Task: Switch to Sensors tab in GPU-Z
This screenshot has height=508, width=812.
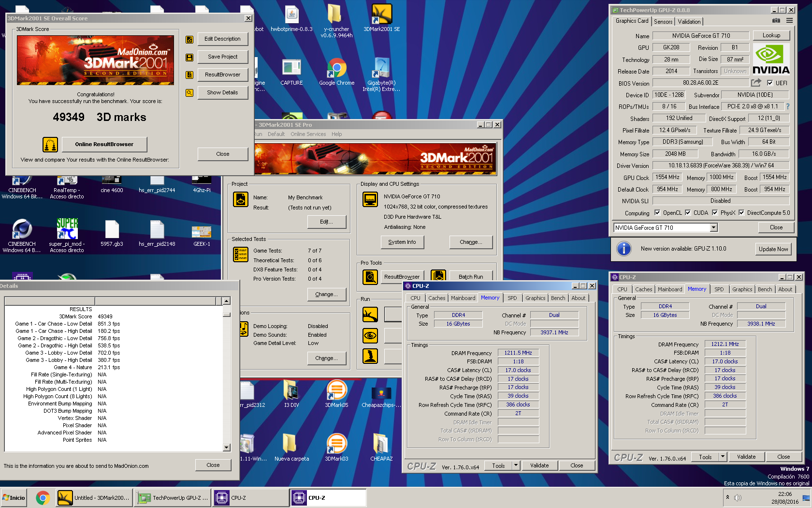Action: pyautogui.click(x=663, y=22)
